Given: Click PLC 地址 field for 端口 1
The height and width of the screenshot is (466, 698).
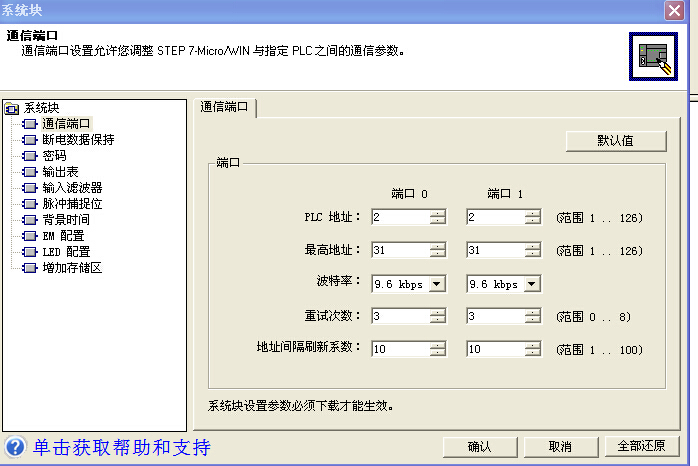Looking at the screenshot, I should [496, 217].
